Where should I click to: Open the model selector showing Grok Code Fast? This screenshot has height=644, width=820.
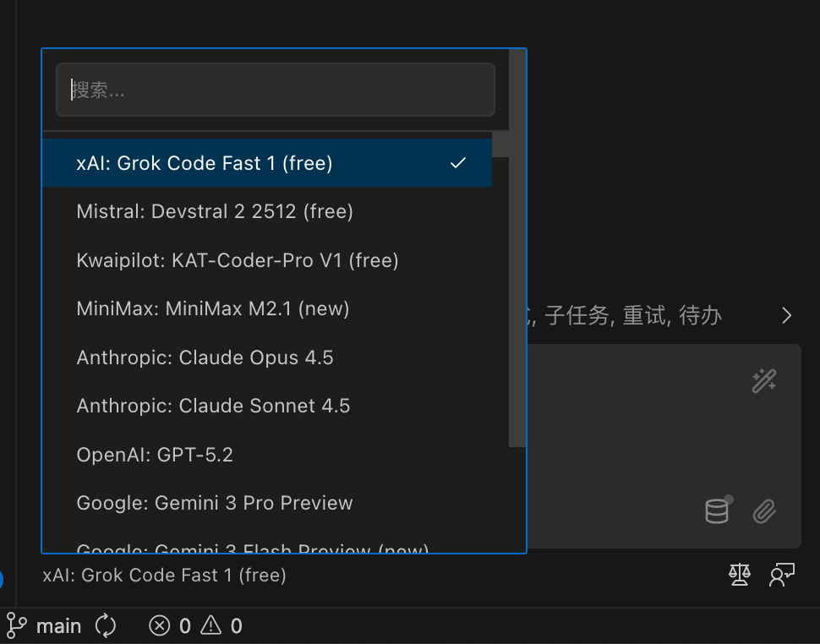[x=164, y=575]
